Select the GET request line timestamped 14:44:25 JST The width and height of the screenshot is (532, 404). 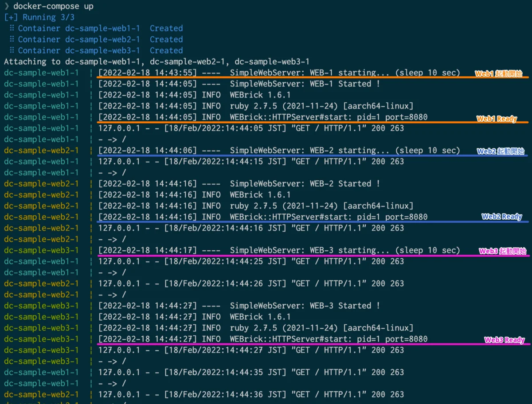[204, 261]
